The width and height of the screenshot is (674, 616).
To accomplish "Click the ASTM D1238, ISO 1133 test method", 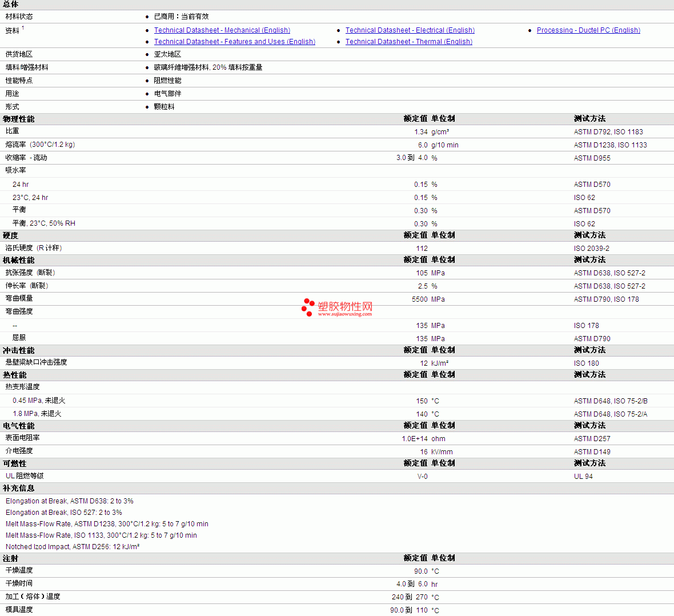I will pos(610,145).
